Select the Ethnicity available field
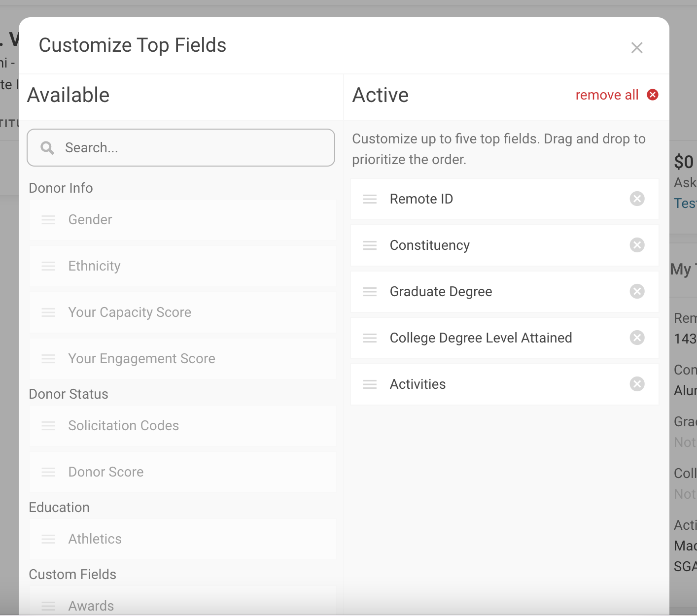 pyautogui.click(x=94, y=266)
